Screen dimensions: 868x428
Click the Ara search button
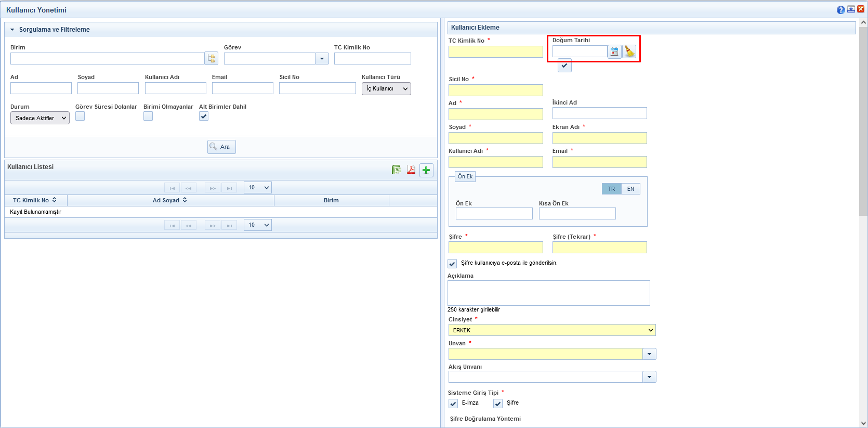coord(221,147)
